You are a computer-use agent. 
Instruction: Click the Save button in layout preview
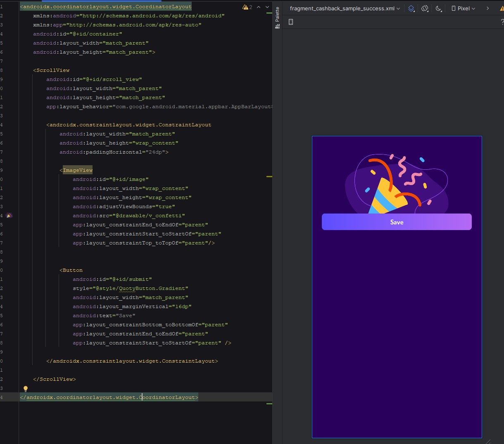click(397, 222)
